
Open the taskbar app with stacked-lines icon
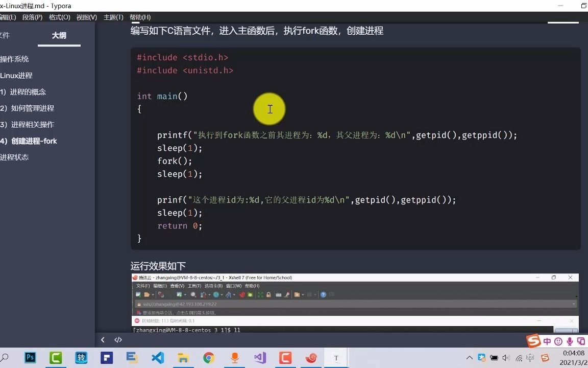click(x=132, y=357)
